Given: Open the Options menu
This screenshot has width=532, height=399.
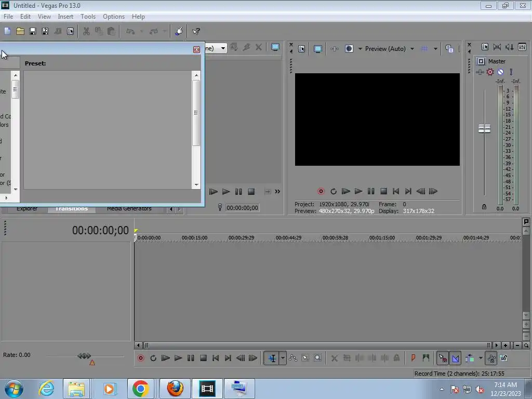Looking at the screenshot, I should tap(114, 17).
